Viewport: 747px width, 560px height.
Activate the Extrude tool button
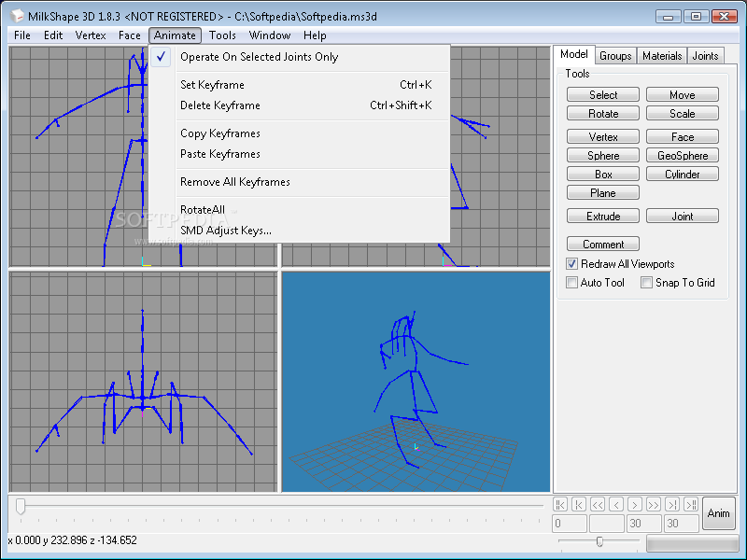603,216
